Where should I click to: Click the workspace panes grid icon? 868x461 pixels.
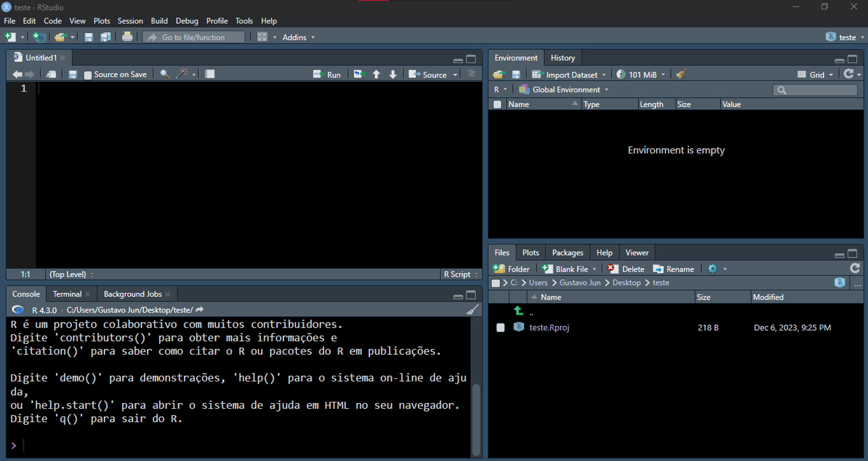(x=262, y=37)
